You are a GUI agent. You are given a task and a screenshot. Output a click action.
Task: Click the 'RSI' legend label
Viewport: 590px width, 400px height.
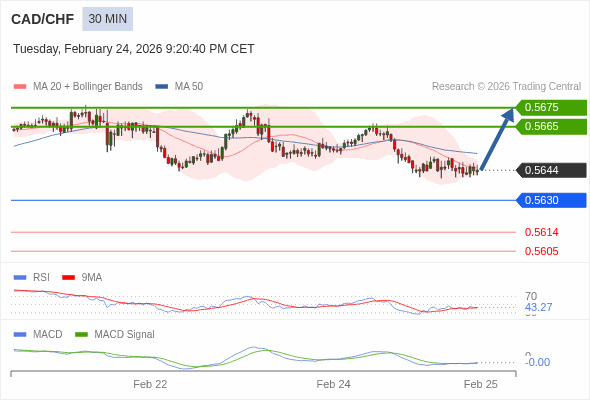point(41,278)
